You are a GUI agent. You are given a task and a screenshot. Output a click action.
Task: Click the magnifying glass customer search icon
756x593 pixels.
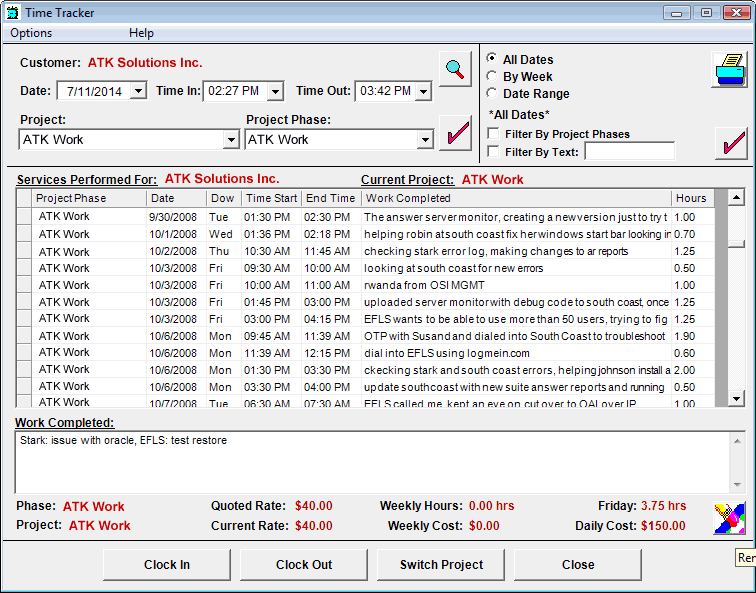tap(455, 69)
